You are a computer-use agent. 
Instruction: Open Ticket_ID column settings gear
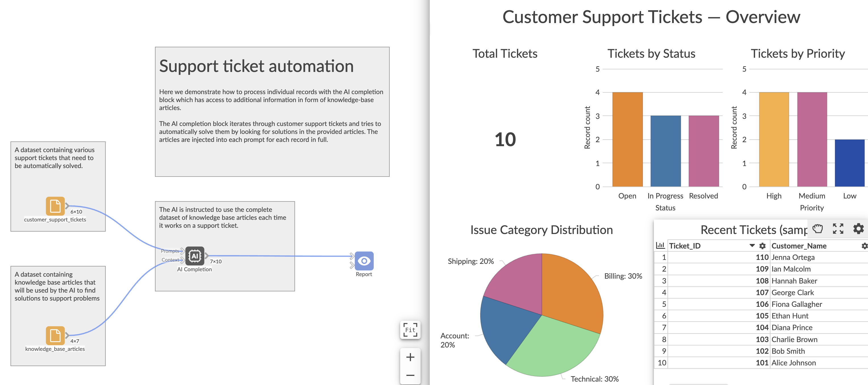point(762,246)
